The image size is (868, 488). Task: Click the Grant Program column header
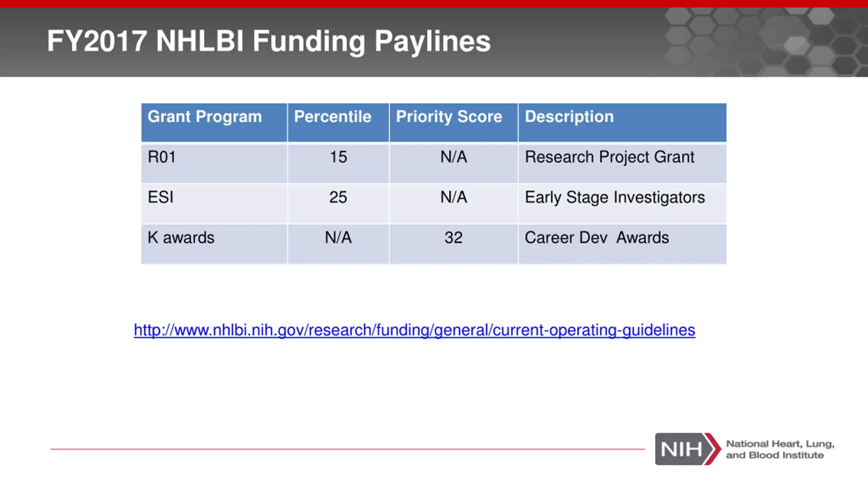(214, 123)
